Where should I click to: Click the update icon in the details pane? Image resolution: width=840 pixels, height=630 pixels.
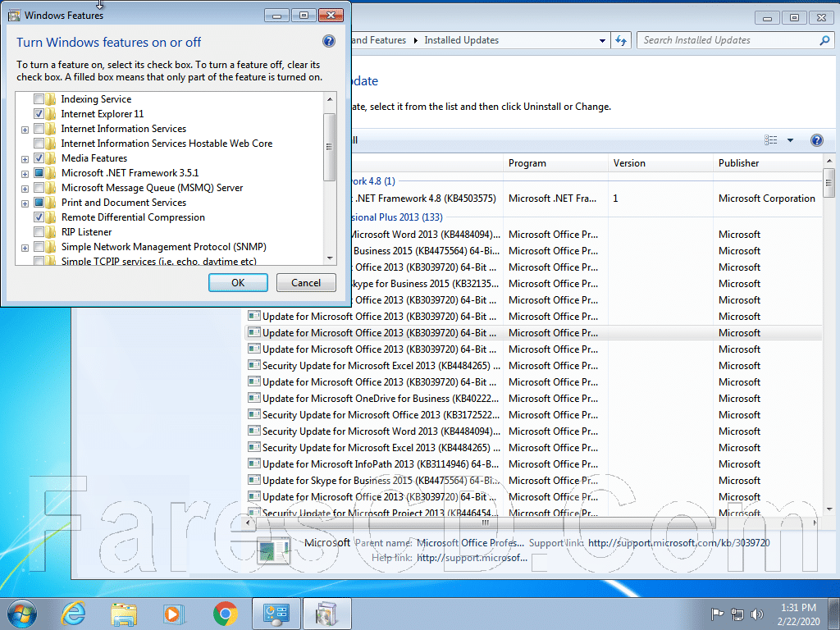(x=274, y=550)
